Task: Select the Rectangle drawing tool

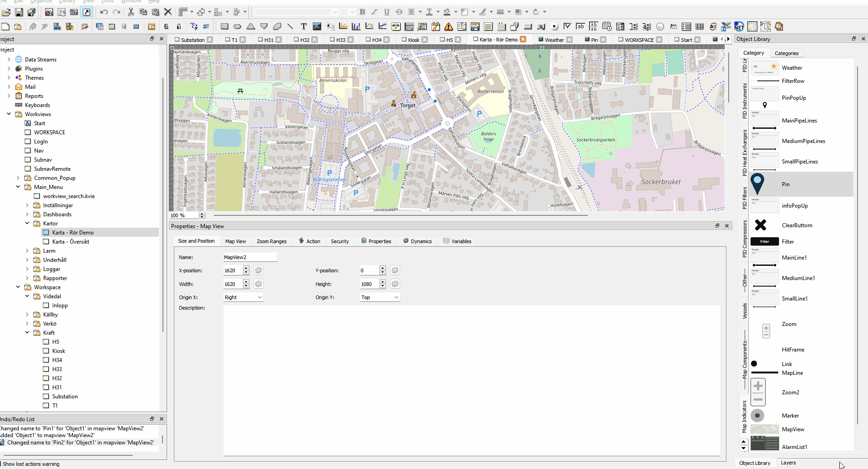Action: (224, 26)
